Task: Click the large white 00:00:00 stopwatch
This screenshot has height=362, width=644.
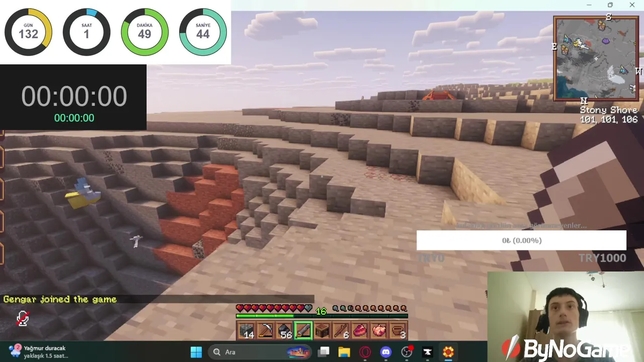Action: 74,96
